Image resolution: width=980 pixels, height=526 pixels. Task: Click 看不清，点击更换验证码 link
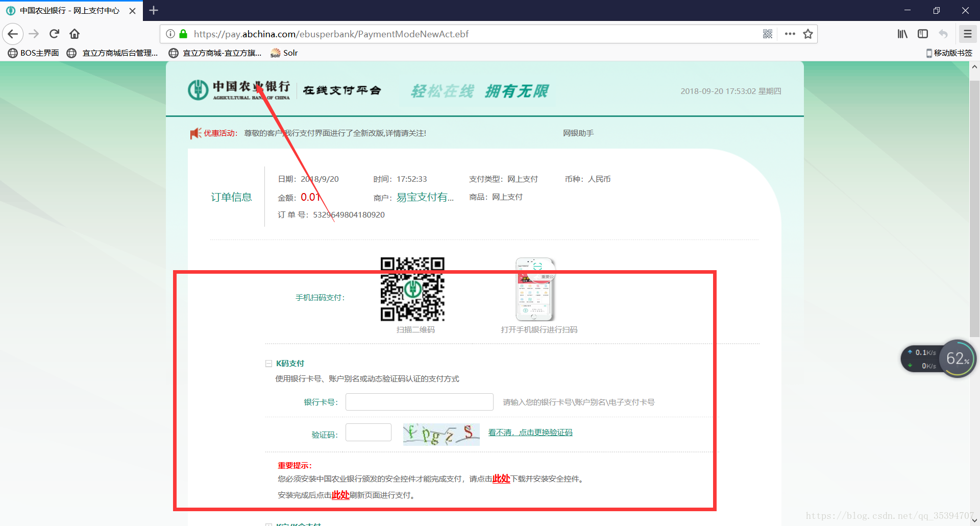click(x=530, y=433)
